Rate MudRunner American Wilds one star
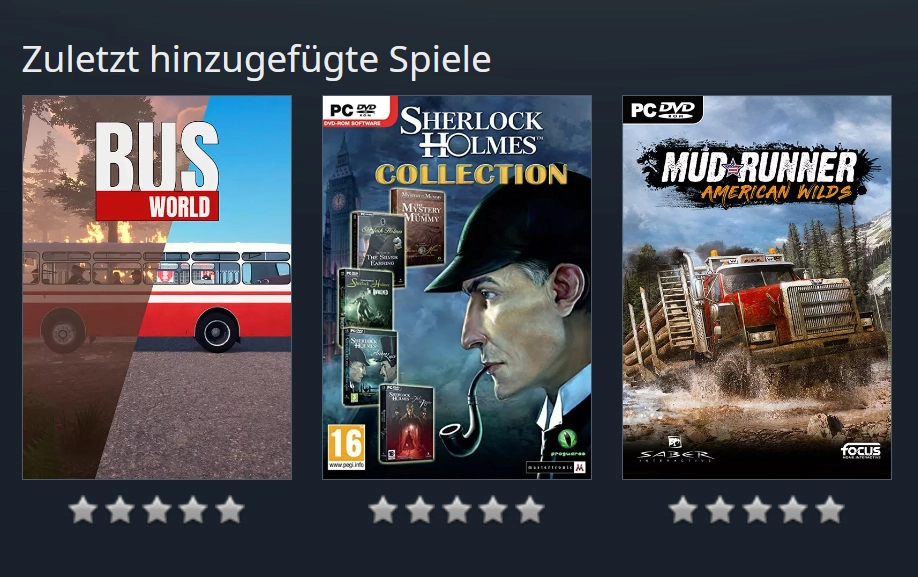The height and width of the screenshot is (577, 918). pos(683,510)
